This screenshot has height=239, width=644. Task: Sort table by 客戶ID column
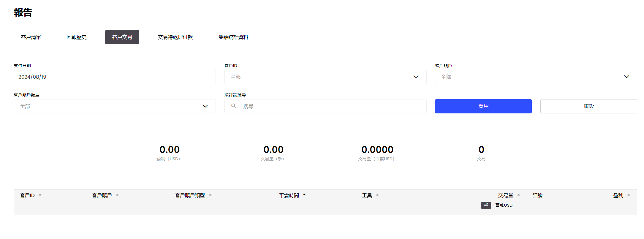coord(31,195)
